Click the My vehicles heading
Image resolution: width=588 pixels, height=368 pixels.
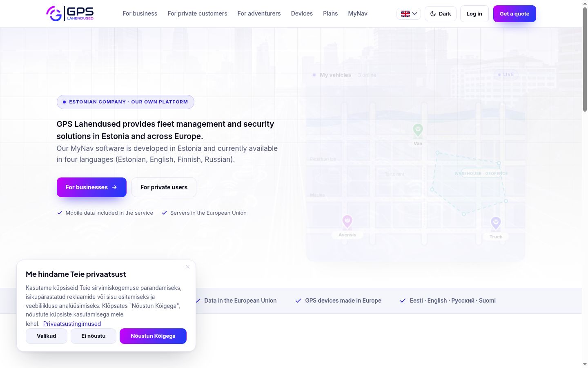tap(335, 75)
